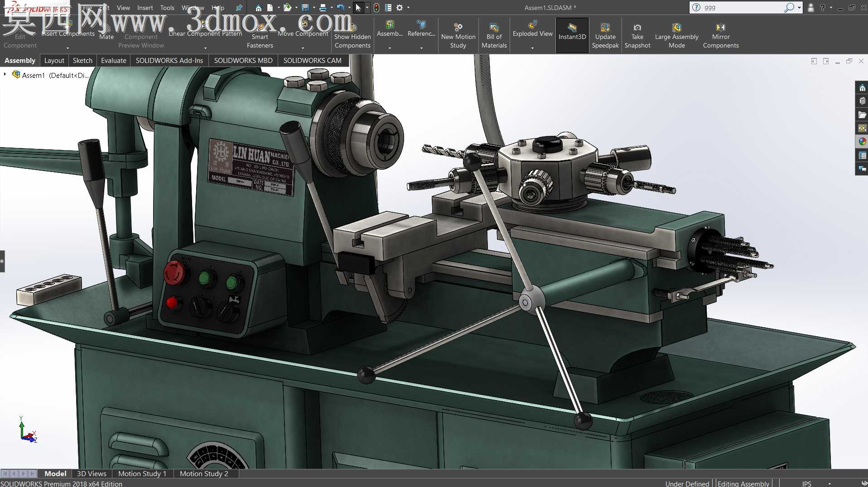The width and height of the screenshot is (868, 487).
Task: Switch to the Layout tab
Action: tap(54, 60)
